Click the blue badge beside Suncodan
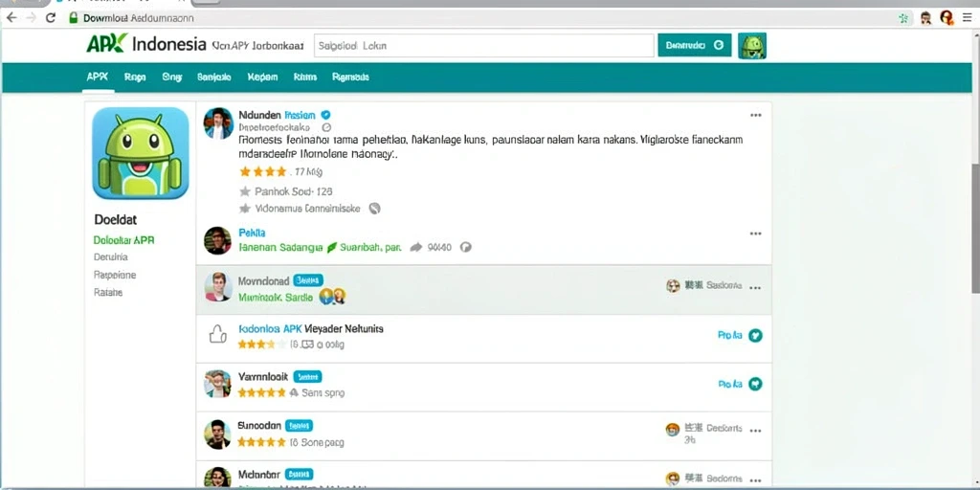Viewport: 980px width, 490px height. [299, 426]
